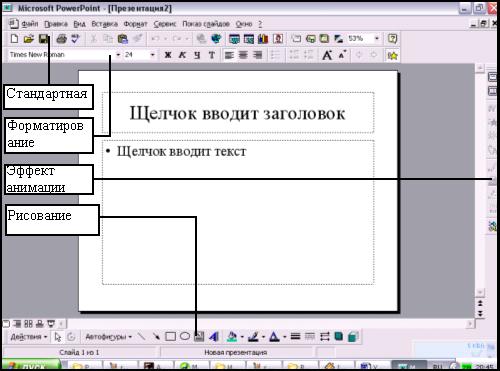Viewport: 500px width, 371px height.
Task: Click the Действия button
Action: (x=29, y=337)
